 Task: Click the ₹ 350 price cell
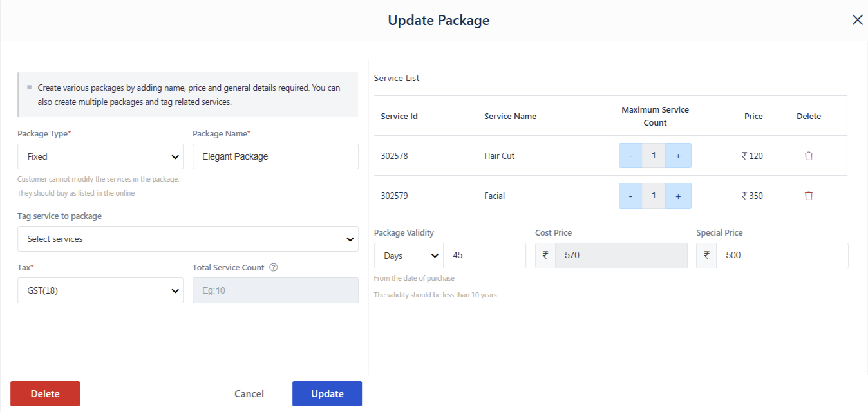click(x=752, y=196)
